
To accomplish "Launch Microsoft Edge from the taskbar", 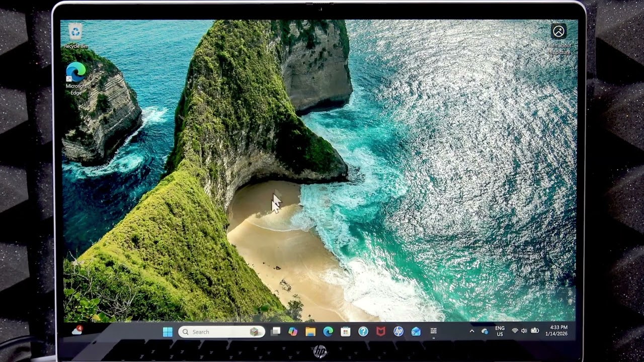I will point(328,331).
